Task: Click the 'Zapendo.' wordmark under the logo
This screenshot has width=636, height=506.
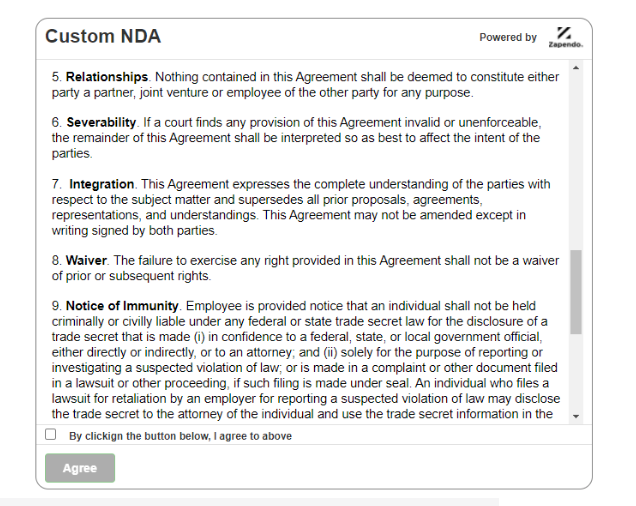Action: 565,45
